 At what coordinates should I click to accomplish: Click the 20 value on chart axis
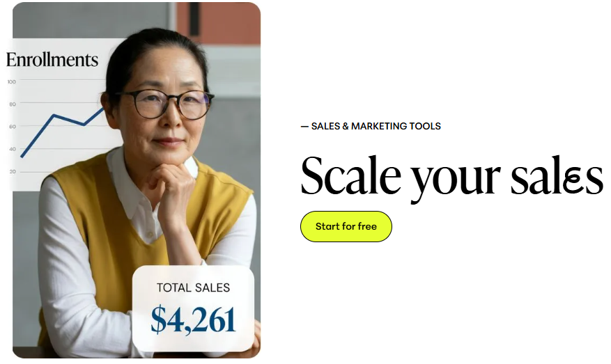[x=13, y=172]
